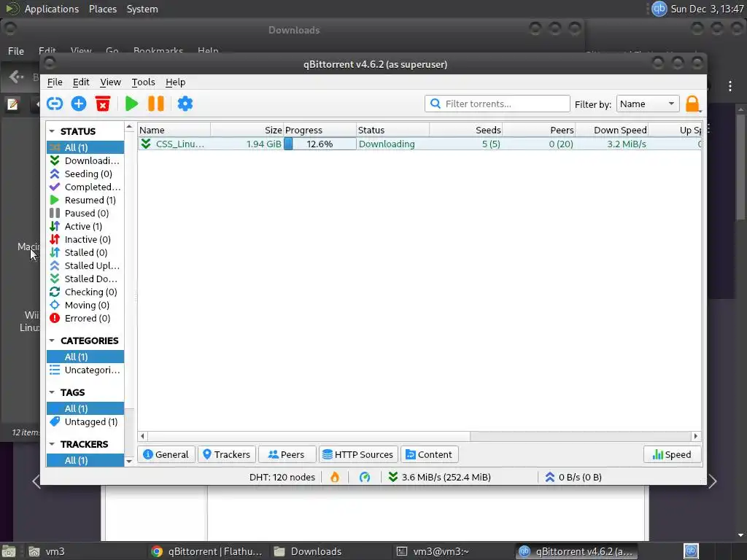Click the orange flame connection status icon
747x560 pixels.
click(x=335, y=477)
